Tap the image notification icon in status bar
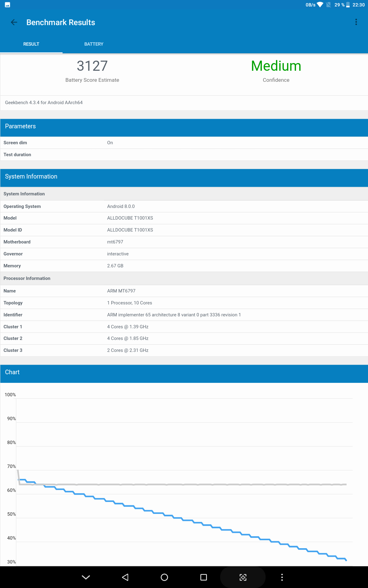368x588 pixels. (7, 5)
